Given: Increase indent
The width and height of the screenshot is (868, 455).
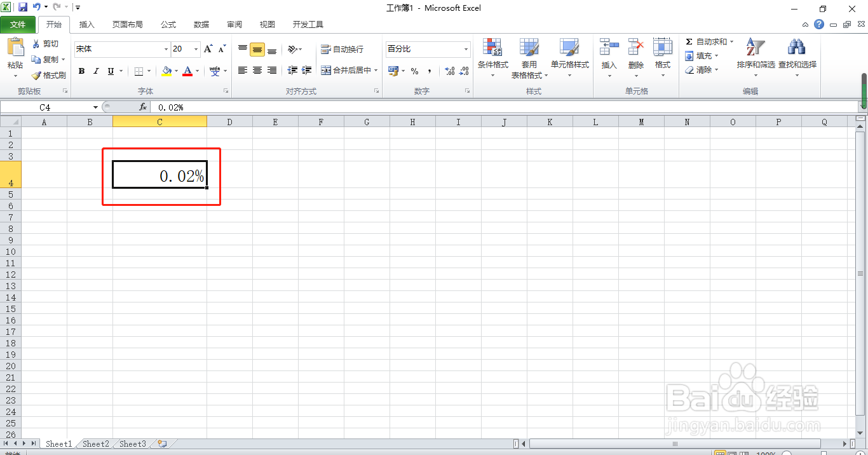Looking at the screenshot, I should point(307,71).
